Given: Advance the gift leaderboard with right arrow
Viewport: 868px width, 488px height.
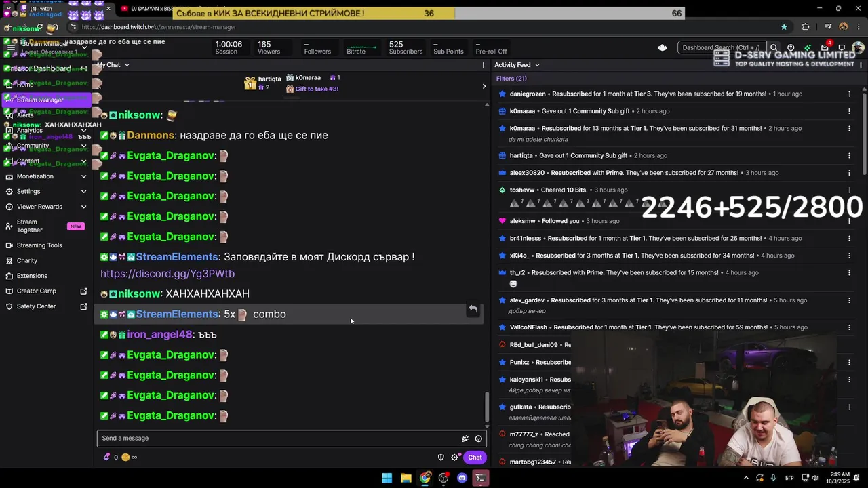Looking at the screenshot, I should pyautogui.click(x=484, y=86).
